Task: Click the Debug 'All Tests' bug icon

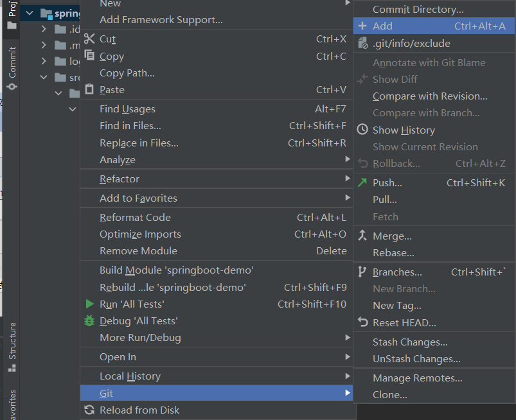Action: (89, 320)
